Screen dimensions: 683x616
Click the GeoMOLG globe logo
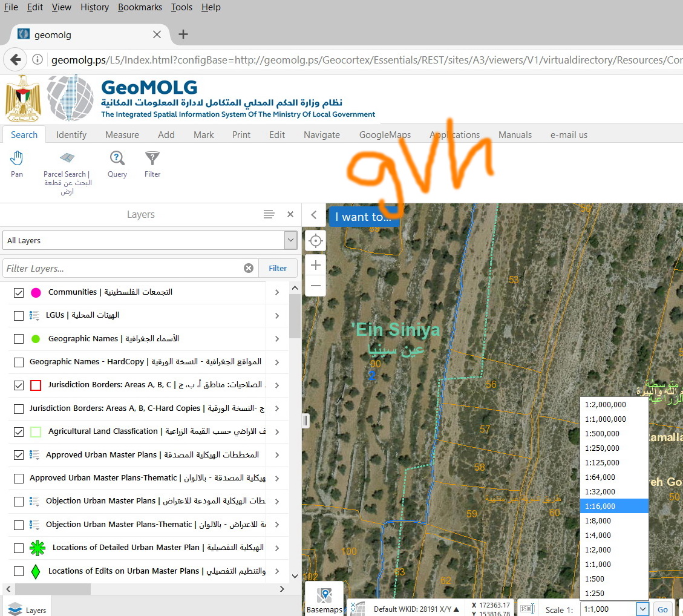70,97
